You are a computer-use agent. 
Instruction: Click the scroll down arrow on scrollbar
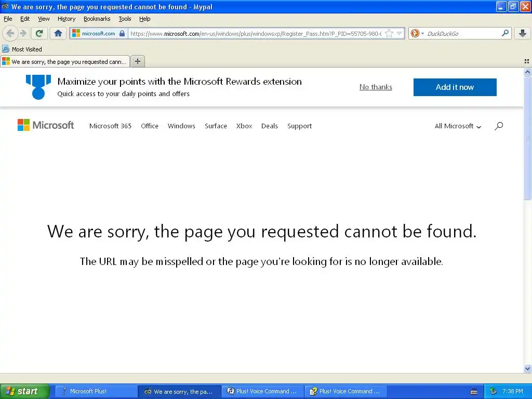(x=527, y=368)
